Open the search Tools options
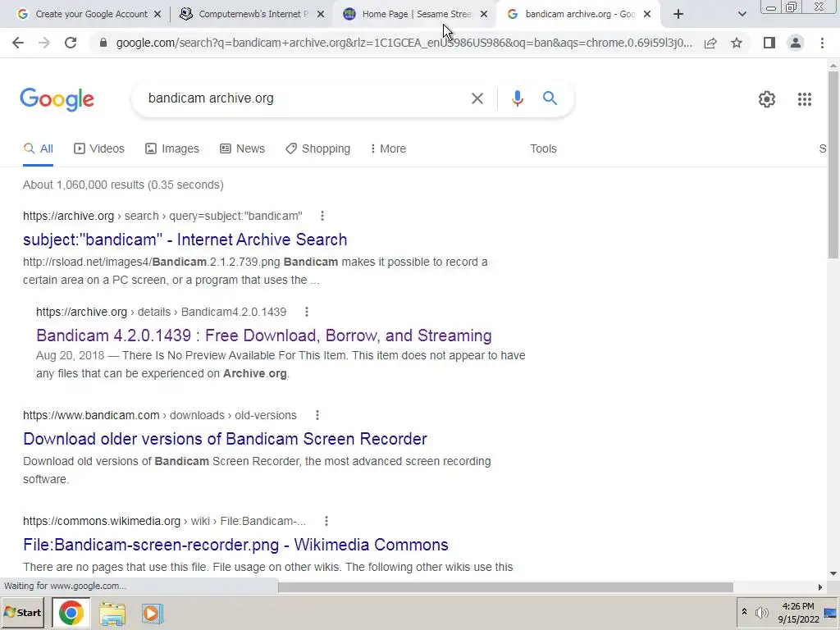The image size is (840, 630). pyautogui.click(x=543, y=148)
